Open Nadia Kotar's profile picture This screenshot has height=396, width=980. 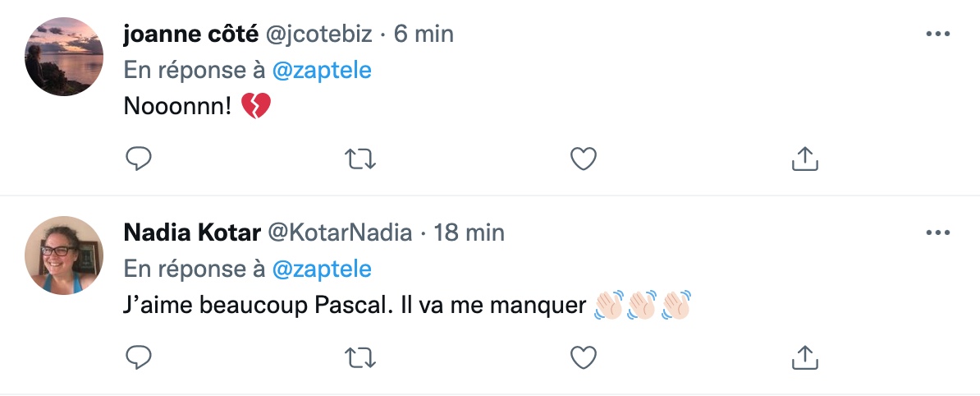point(64,256)
